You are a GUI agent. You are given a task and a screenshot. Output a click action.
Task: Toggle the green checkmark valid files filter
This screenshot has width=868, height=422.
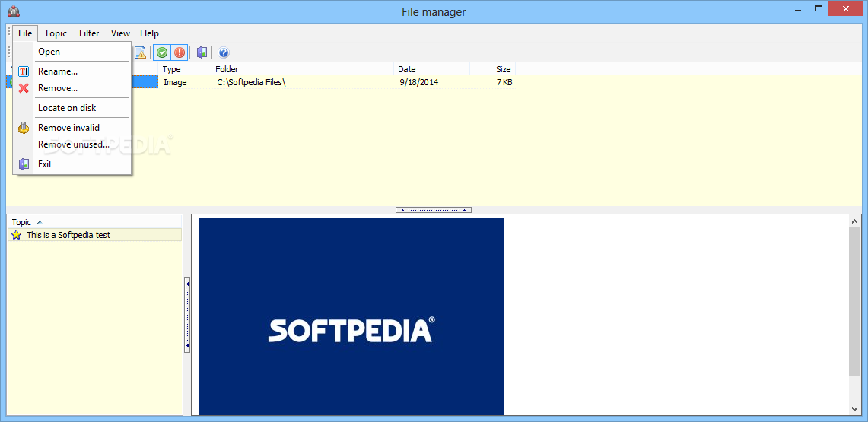(161, 52)
